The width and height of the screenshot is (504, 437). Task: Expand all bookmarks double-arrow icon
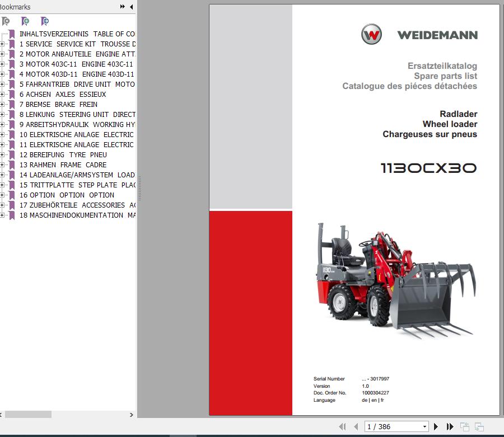(123, 7)
